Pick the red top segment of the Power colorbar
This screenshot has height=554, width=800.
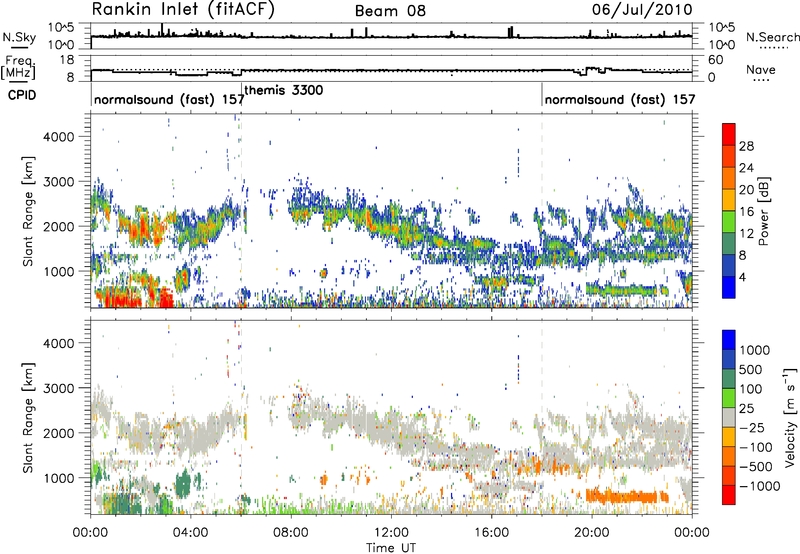729,134
